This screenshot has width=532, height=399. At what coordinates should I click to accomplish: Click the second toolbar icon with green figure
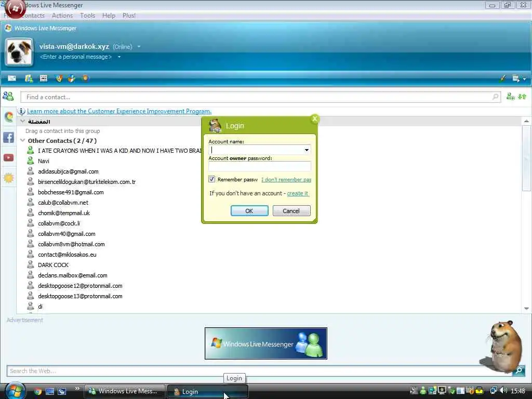coord(29,78)
